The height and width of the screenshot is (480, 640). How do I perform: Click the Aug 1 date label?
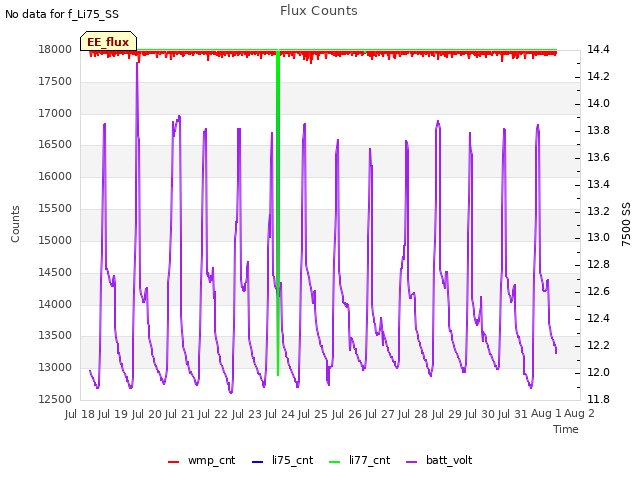pyautogui.click(x=546, y=413)
